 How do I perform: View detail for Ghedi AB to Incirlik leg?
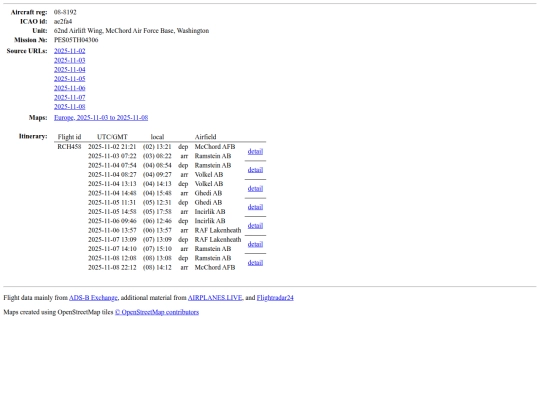coord(255,207)
